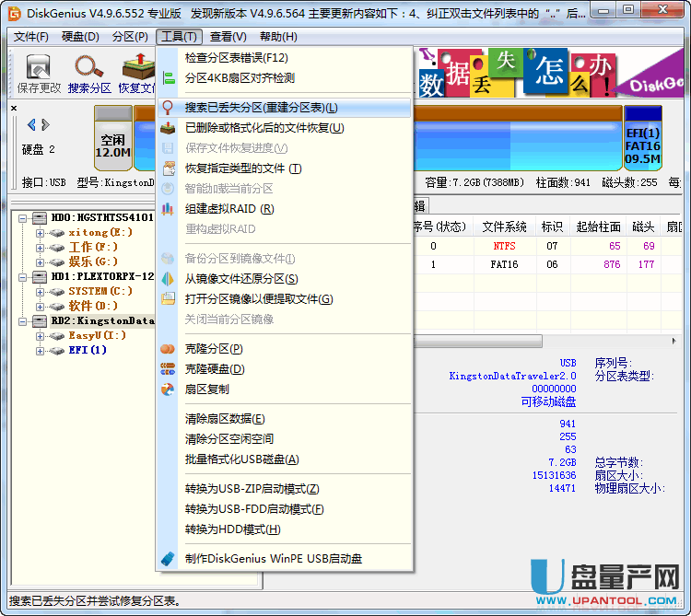Click the 组建虚拟RAID icon in menu
The image size is (691, 616).
[168, 209]
